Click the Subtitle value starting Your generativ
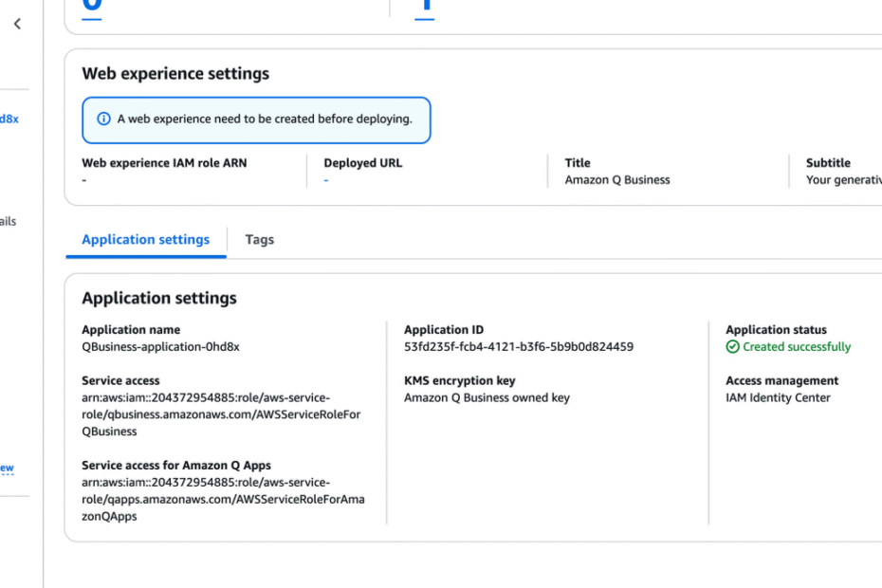Screen dimensions: 882x588 tap(844, 180)
